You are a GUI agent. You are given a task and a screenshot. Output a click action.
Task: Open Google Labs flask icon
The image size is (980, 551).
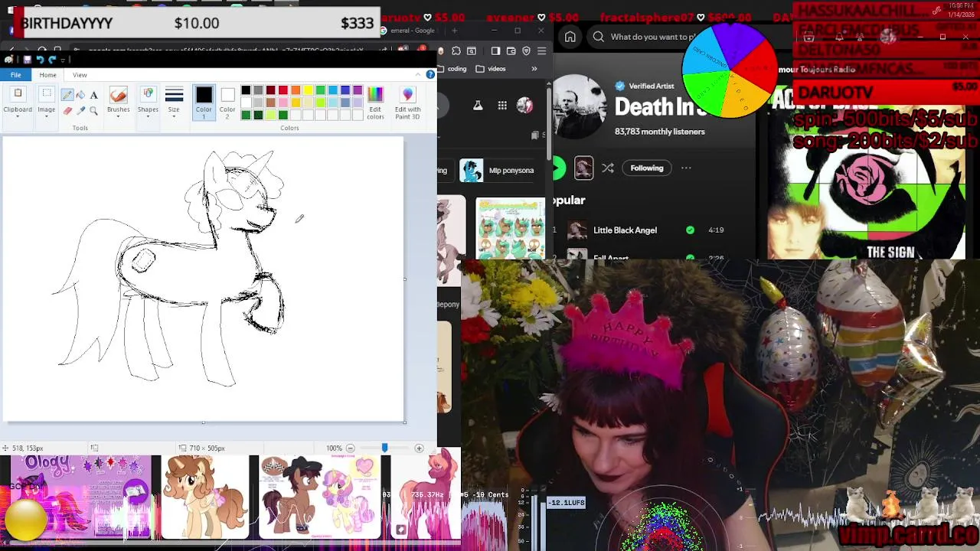click(x=478, y=106)
